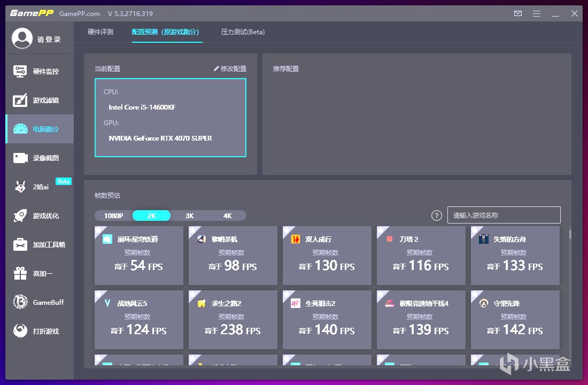This screenshot has width=588, height=385.
Task: Click 守望先锋 game icon
Action: 484,303
